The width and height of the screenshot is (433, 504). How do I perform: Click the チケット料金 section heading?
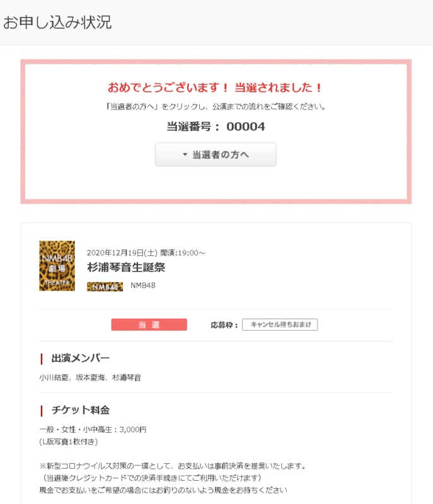coord(80,410)
